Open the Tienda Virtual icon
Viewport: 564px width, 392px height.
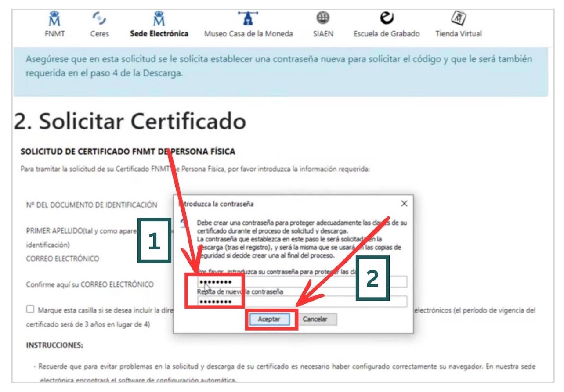click(458, 18)
